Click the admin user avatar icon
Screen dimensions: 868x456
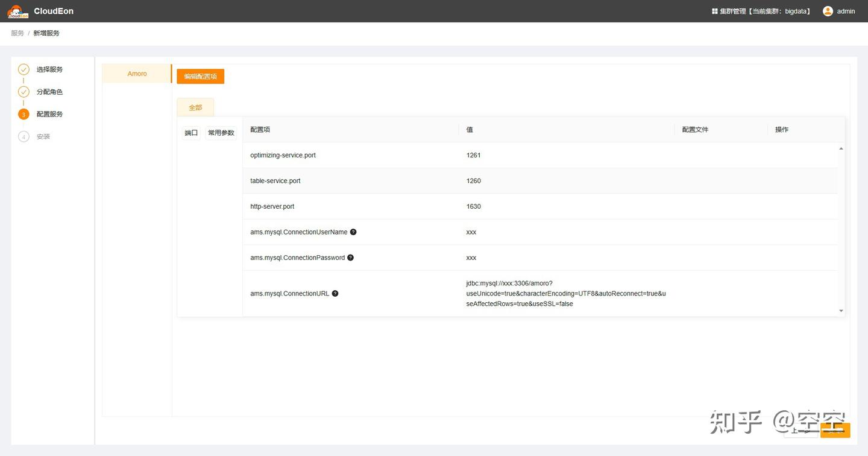pyautogui.click(x=828, y=11)
